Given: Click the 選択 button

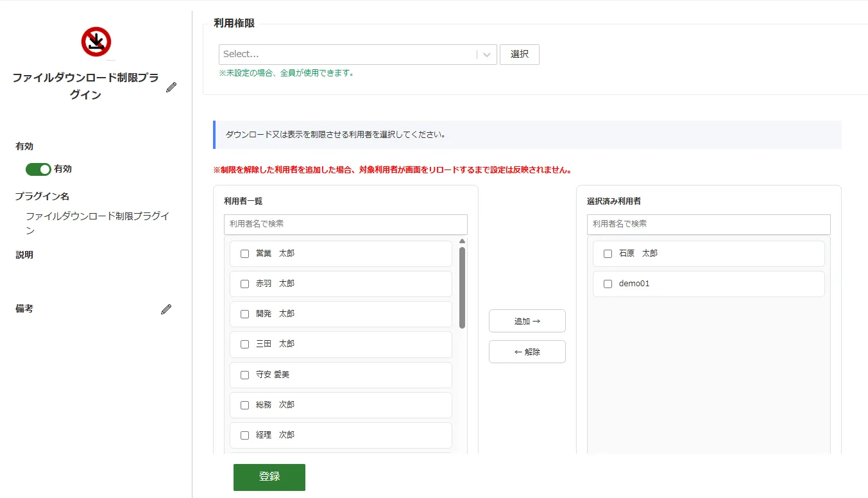Looking at the screenshot, I should (x=520, y=55).
